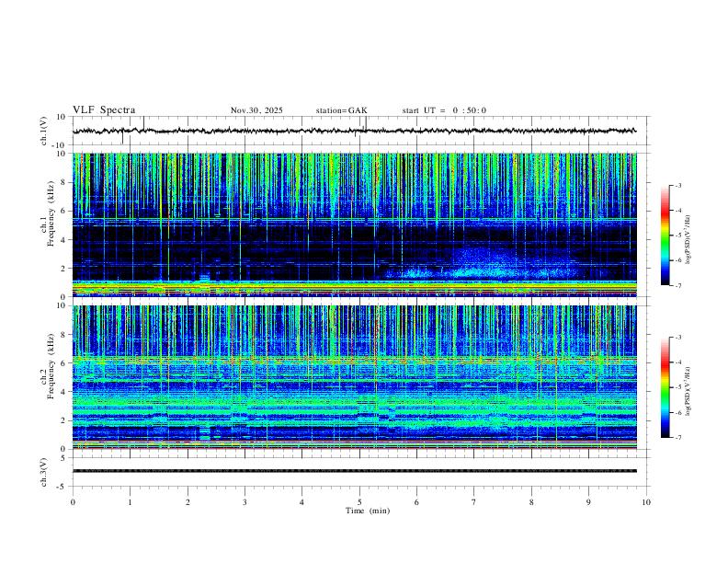Click the 'station=GAK' label
Image resolution: width=728 pixels, height=563 pixels.
[x=341, y=110]
